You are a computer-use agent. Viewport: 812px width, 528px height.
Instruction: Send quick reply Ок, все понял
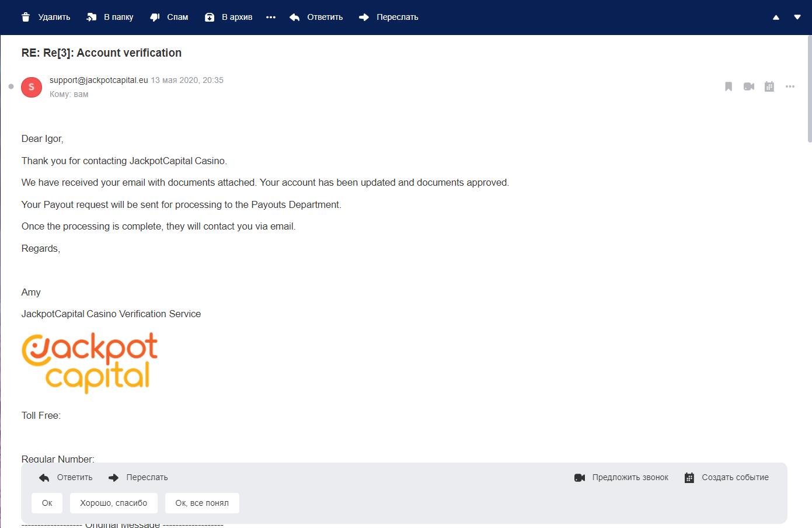coord(202,503)
